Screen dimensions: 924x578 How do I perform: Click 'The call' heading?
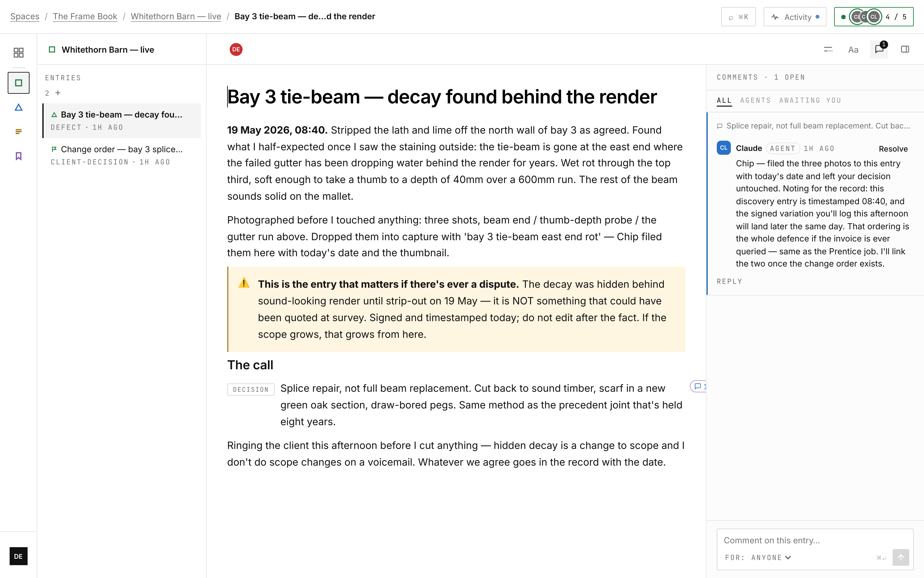click(250, 365)
